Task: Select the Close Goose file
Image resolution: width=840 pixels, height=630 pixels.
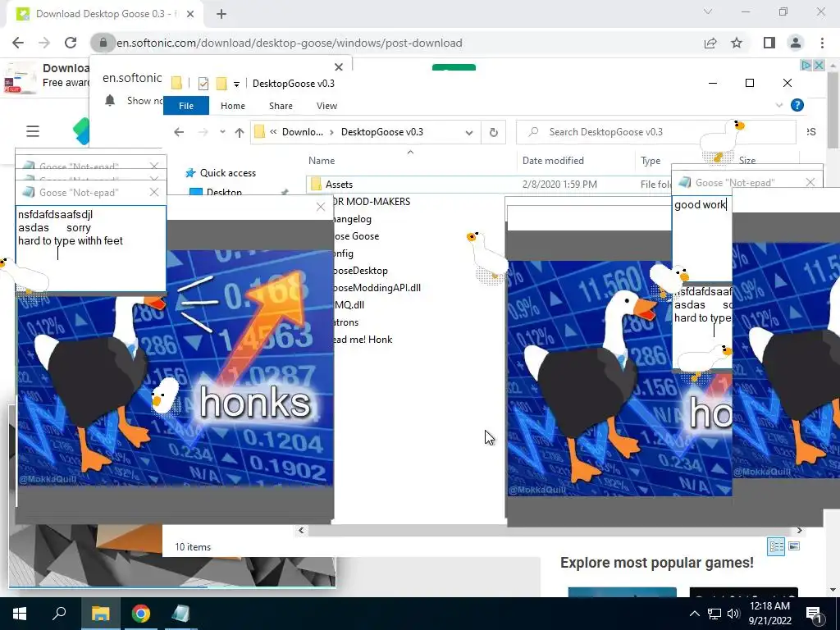Action: tap(357, 236)
